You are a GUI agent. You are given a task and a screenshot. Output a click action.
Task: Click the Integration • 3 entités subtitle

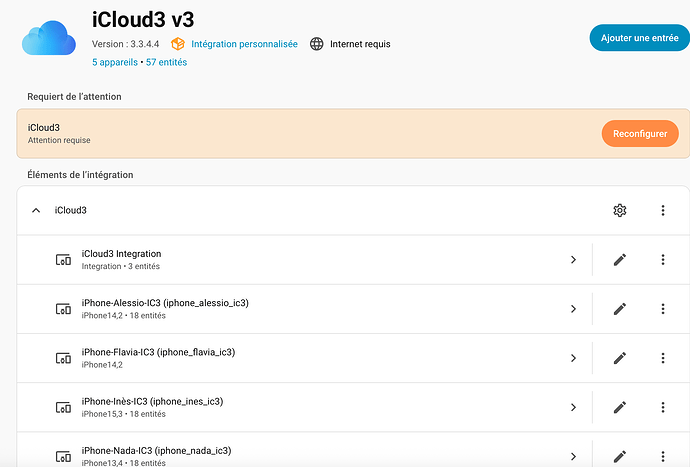coord(121,266)
